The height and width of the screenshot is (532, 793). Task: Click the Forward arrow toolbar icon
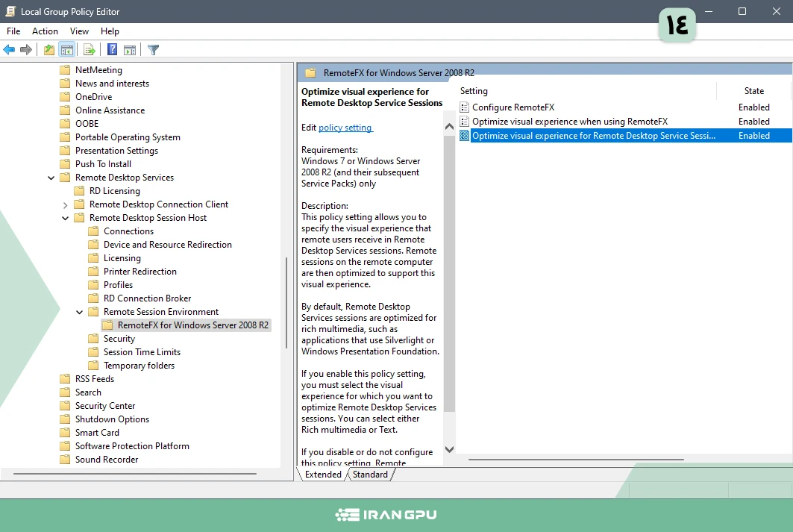coord(26,50)
